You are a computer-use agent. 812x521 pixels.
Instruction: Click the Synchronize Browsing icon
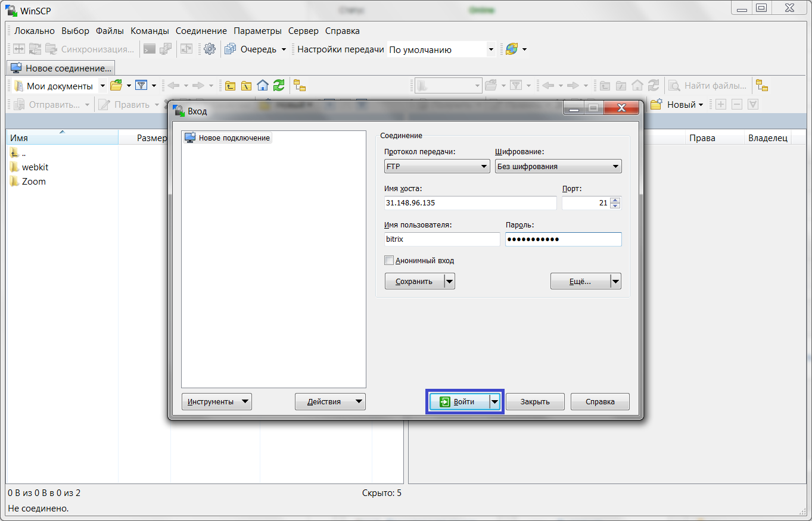point(187,49)
